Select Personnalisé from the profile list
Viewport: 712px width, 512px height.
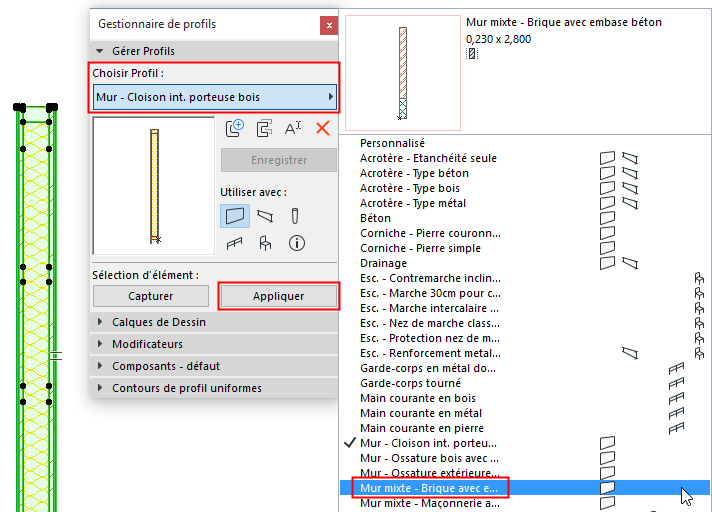click(x=525, y=143)
